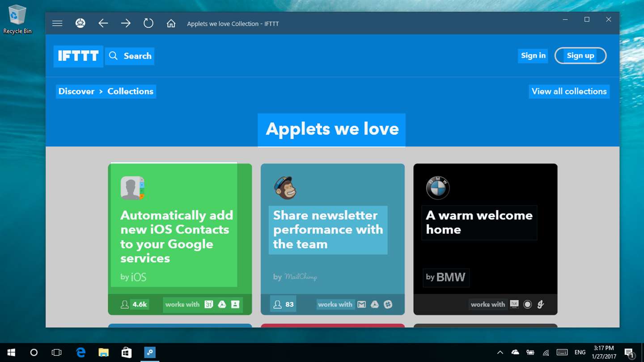Open the touch keyboard tray icon
Screen dimensions: 644x362
coord(562,353)
